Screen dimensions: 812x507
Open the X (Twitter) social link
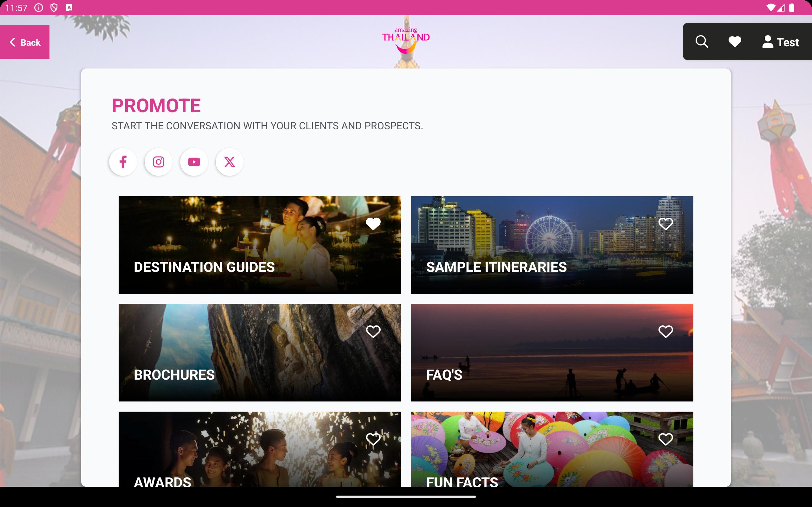pos(230,162)
